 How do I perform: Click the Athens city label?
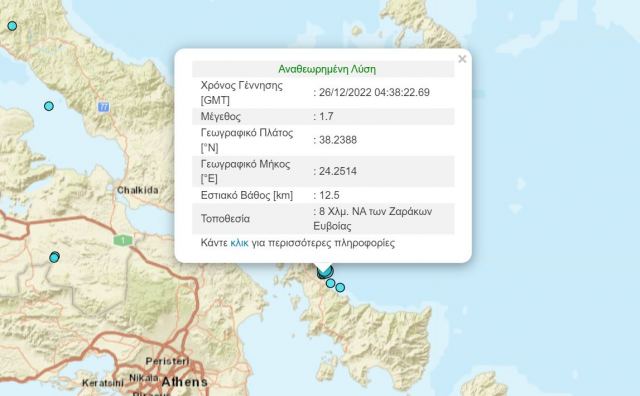click(x=184, y=382)
